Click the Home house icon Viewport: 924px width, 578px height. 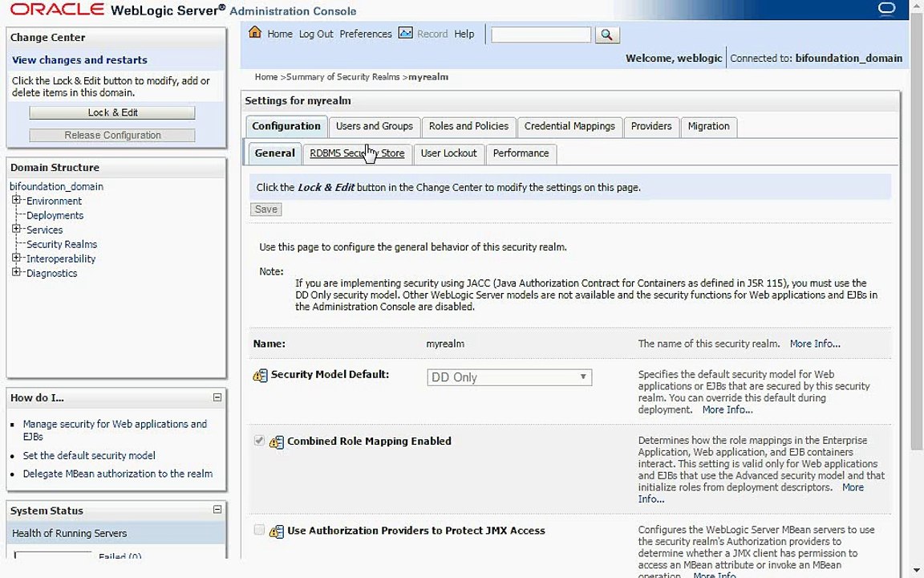(x=254, y=32)
